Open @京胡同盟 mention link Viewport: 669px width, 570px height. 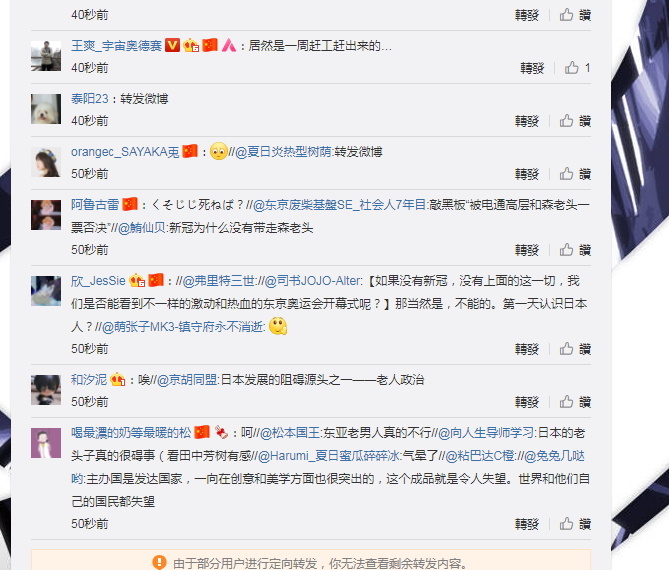187,380
